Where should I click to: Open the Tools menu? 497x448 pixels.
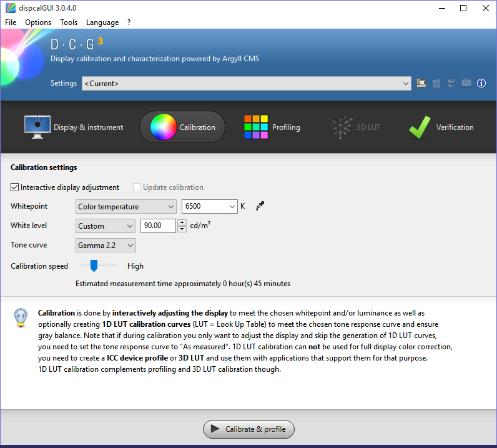tap(69, 22)
